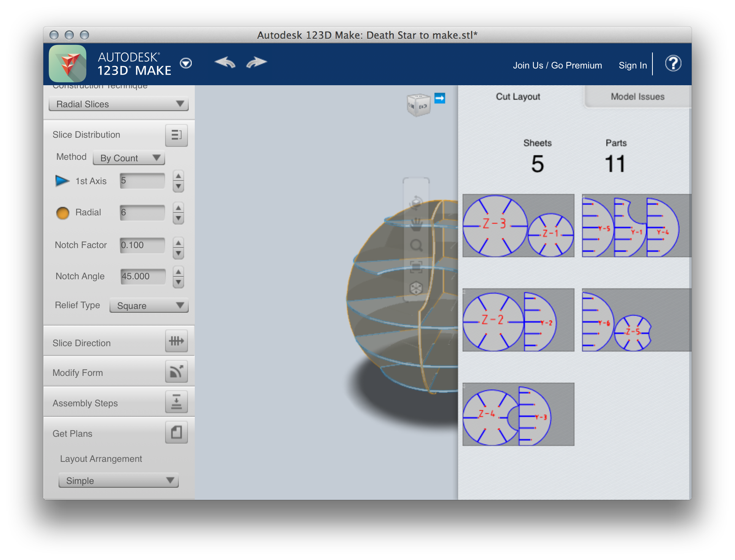Open the Slice Direction tool

176,341
